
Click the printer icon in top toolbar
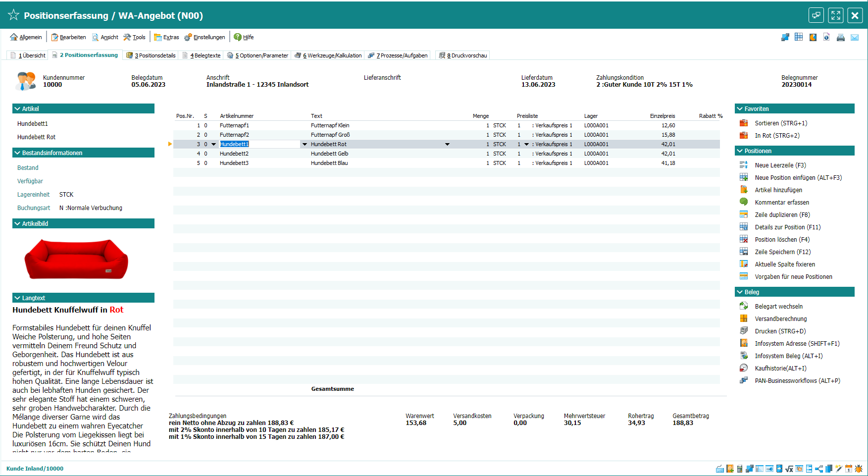(840, 37)
